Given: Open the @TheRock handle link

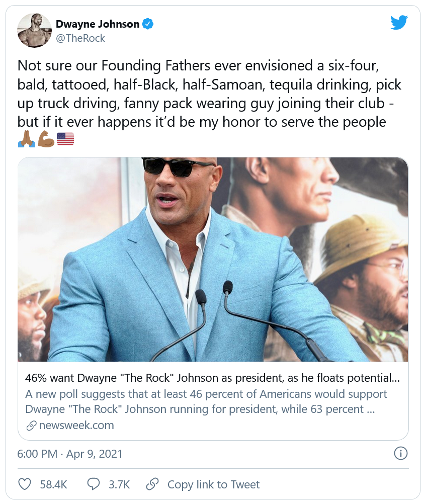Looking at the screenshot, I should tap(80, 38).
